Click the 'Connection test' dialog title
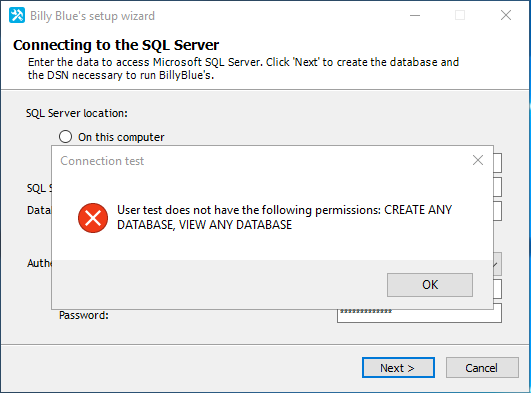 point(102,161)
